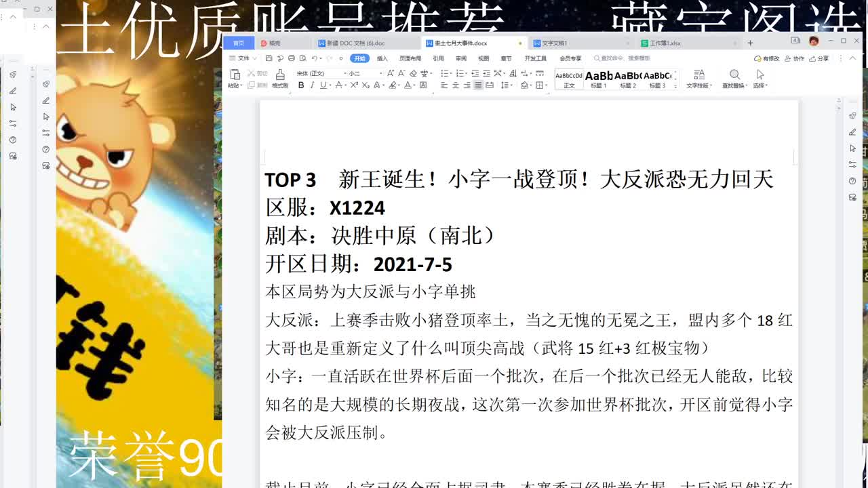868x488 pixels.
Task: Switch to the View (视图) tab
Action: pyautogui.click(x=484, y=58)
